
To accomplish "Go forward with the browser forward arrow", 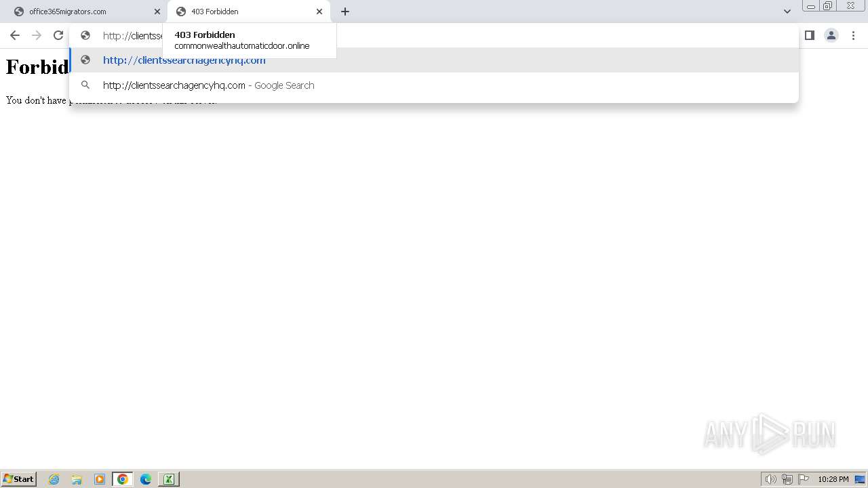I will click(x=37, y=35).
